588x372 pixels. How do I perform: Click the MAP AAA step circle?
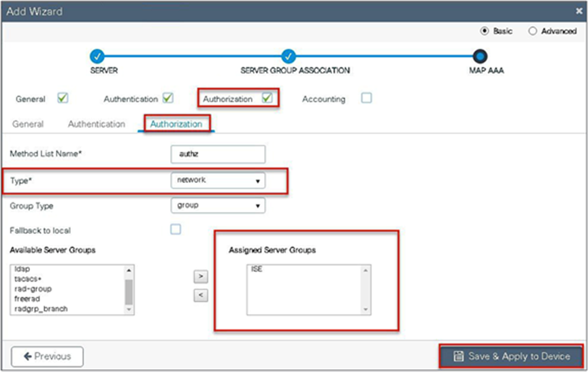click(480, 56)
